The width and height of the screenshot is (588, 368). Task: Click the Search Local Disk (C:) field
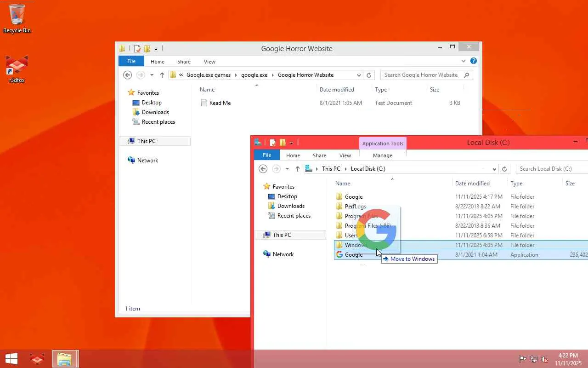click(x=552, y=169)
